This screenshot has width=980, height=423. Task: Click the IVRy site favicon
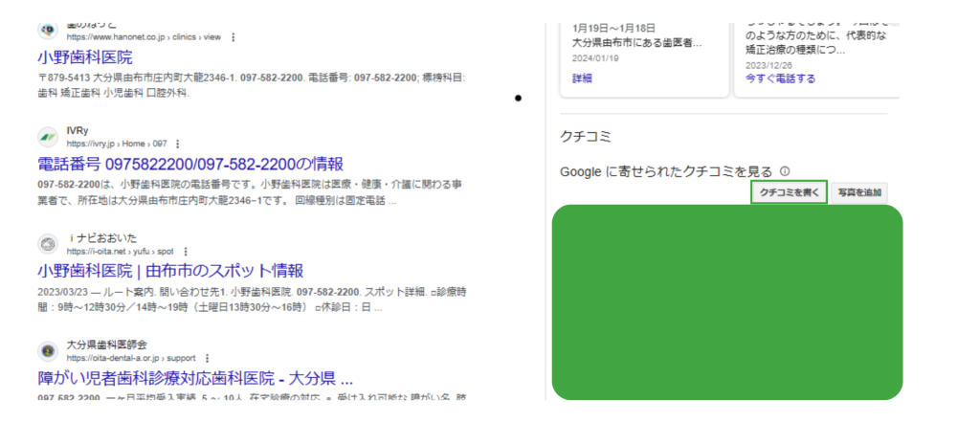click(48, 136)
